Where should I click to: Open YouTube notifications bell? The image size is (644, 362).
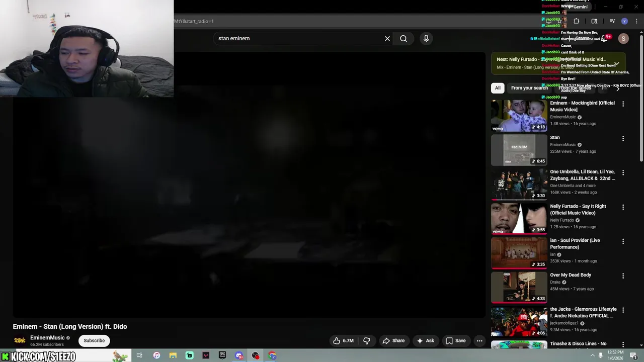(605, 38)
